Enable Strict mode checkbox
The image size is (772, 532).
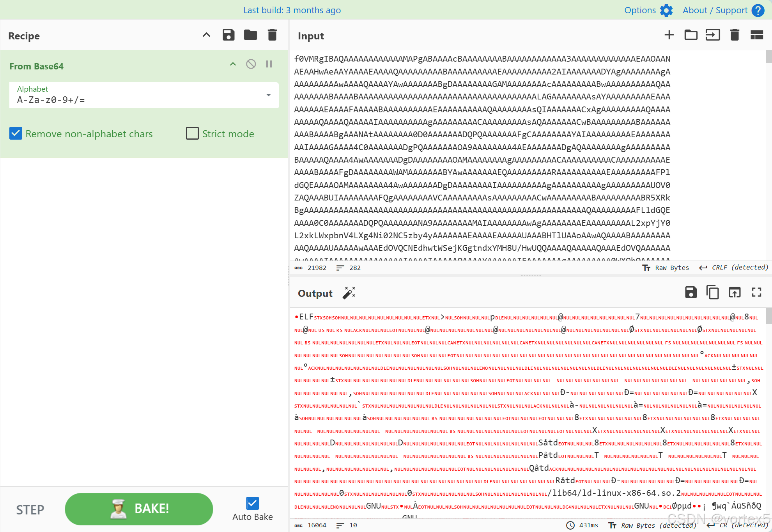click(x=192, y=133)
